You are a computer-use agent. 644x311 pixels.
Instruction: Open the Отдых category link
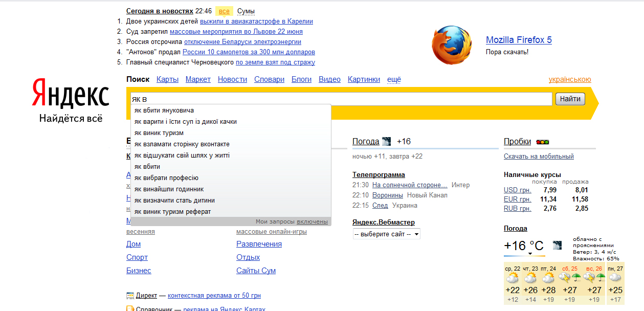point(248,257)
